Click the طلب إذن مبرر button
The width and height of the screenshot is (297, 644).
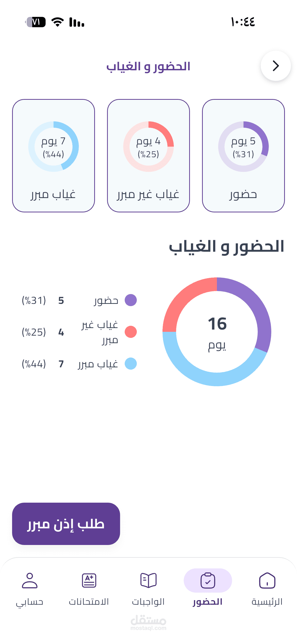pos(66,524)
